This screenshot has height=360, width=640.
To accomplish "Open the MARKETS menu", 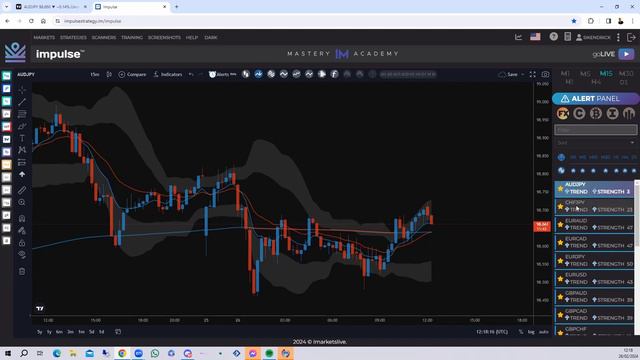I will click(x=44, y=38).
